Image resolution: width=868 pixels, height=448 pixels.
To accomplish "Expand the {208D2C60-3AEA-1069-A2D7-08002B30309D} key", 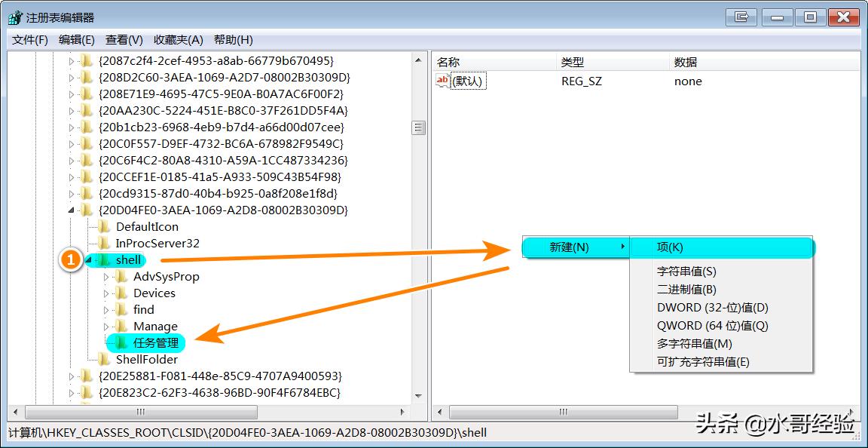I will [72, 78].
